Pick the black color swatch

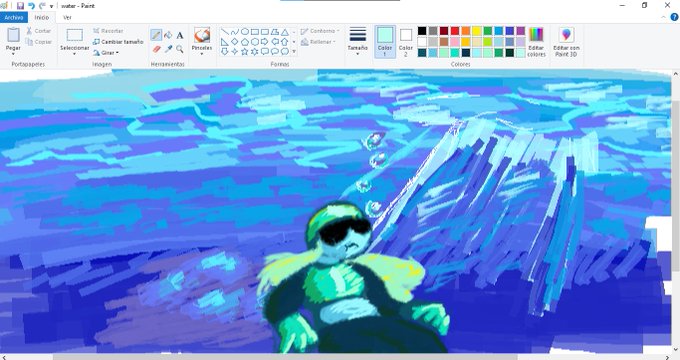(x=422, y=31)
